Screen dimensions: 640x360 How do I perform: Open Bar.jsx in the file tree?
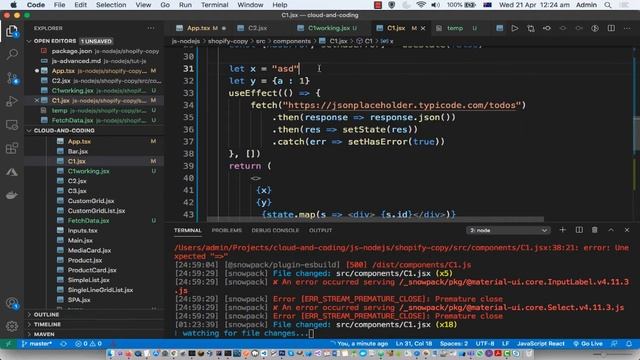tap(78, 151)
